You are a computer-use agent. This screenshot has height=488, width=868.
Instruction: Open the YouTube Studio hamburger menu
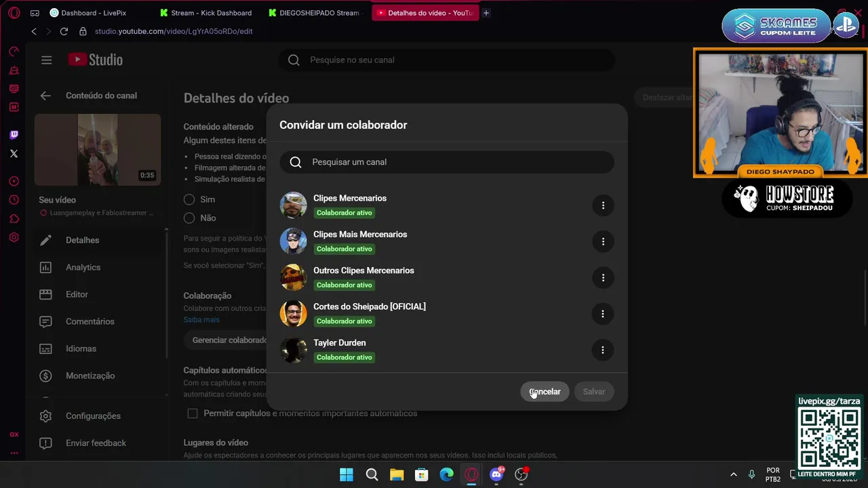pyautogui.click(x=46, y=60)
